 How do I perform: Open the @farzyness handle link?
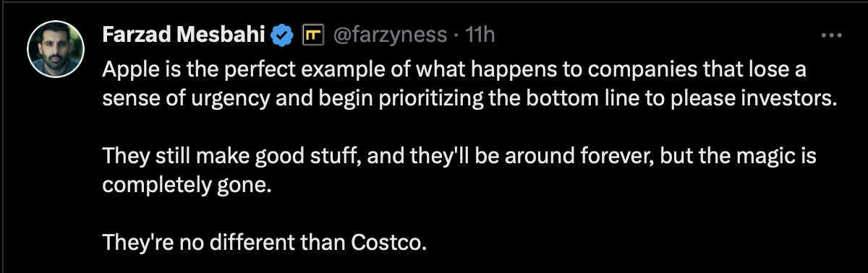[389, 34]
